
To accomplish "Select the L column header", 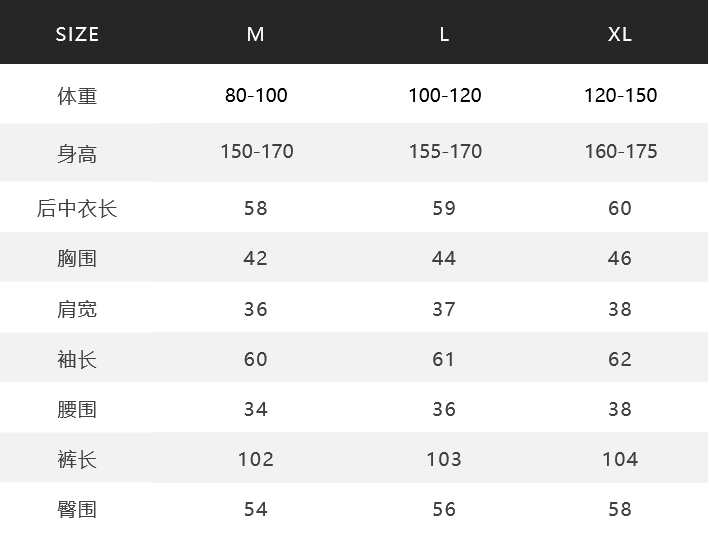I will pos(444,34).
